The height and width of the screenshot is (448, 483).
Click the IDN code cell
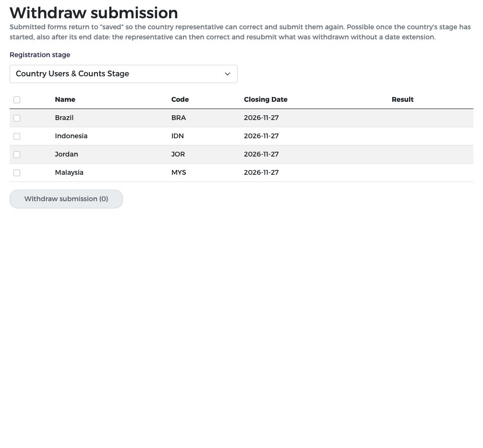tap(178, 136)
